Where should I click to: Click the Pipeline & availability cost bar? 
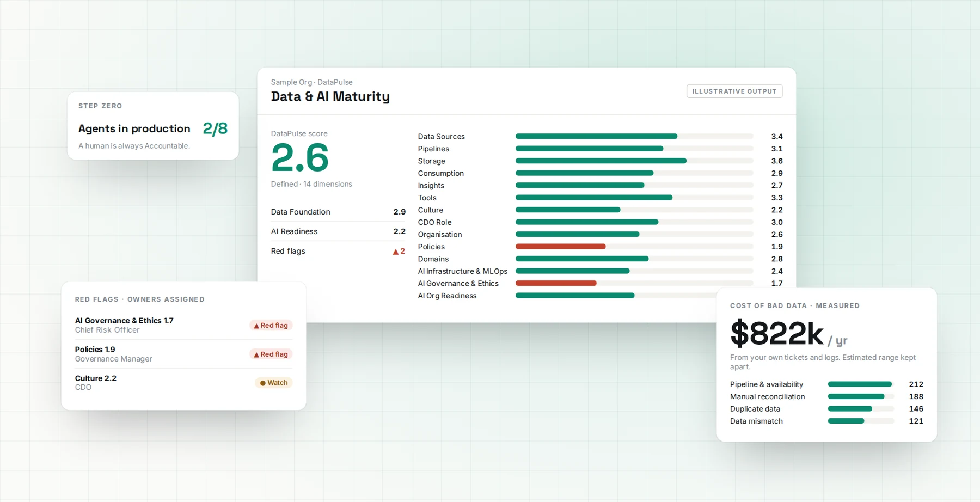(x=861, y=384)
